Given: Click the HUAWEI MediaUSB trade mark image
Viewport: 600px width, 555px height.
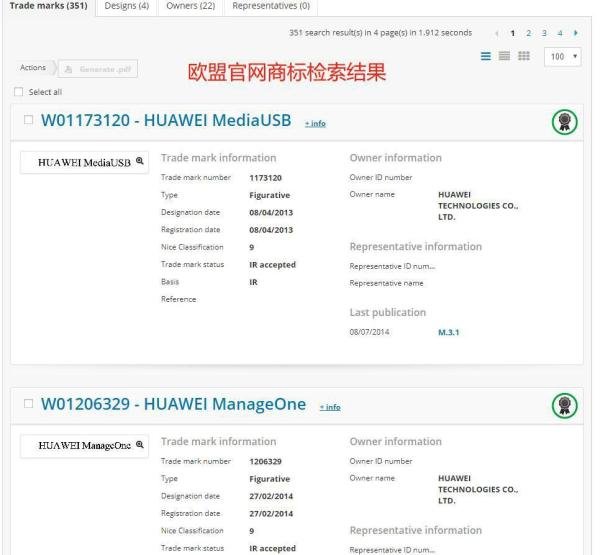Looking at the screenshot, I should tap(84, 163).
